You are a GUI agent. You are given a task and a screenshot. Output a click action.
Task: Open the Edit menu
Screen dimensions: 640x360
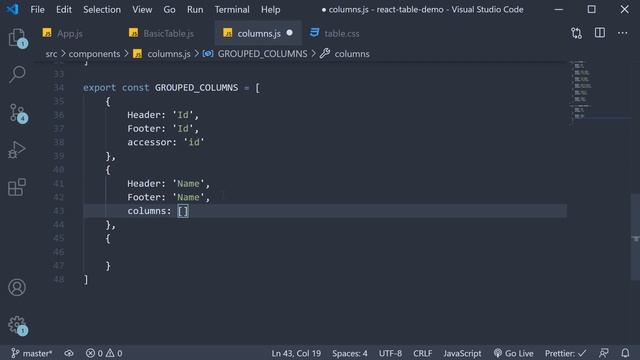tap(64, 9)
